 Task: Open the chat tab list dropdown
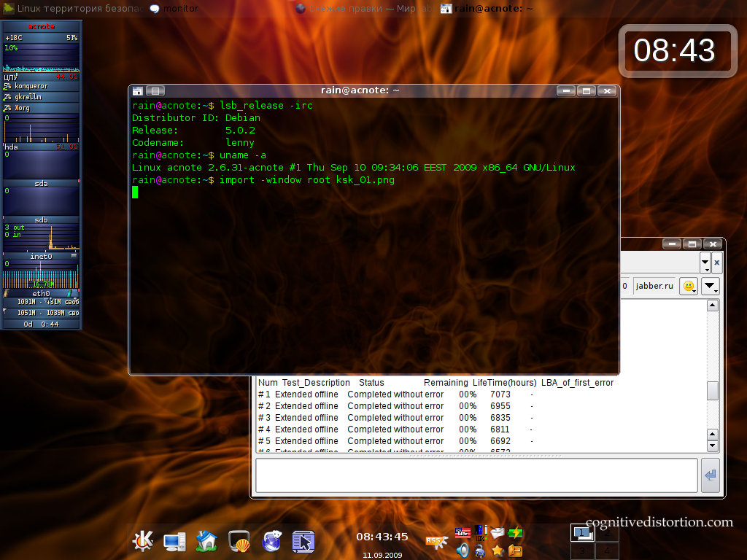705,262
